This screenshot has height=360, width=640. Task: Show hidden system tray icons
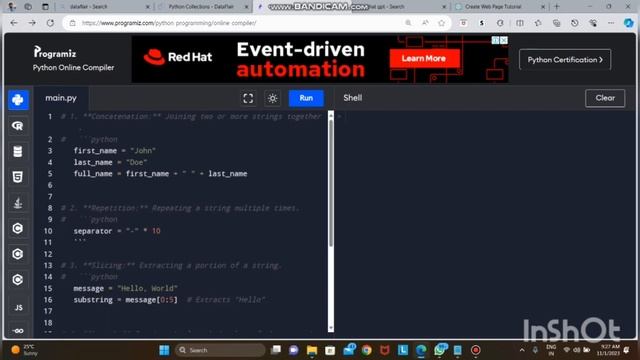(x=522, y=350)
